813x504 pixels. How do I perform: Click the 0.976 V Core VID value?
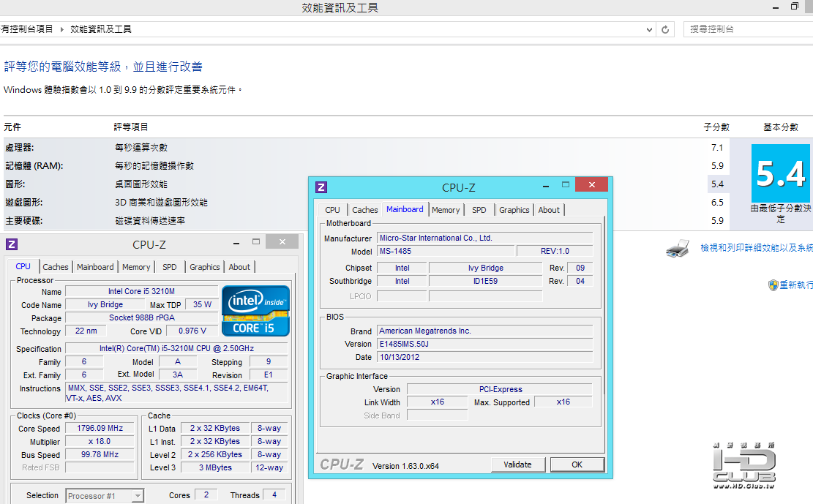tap(192, 331)
